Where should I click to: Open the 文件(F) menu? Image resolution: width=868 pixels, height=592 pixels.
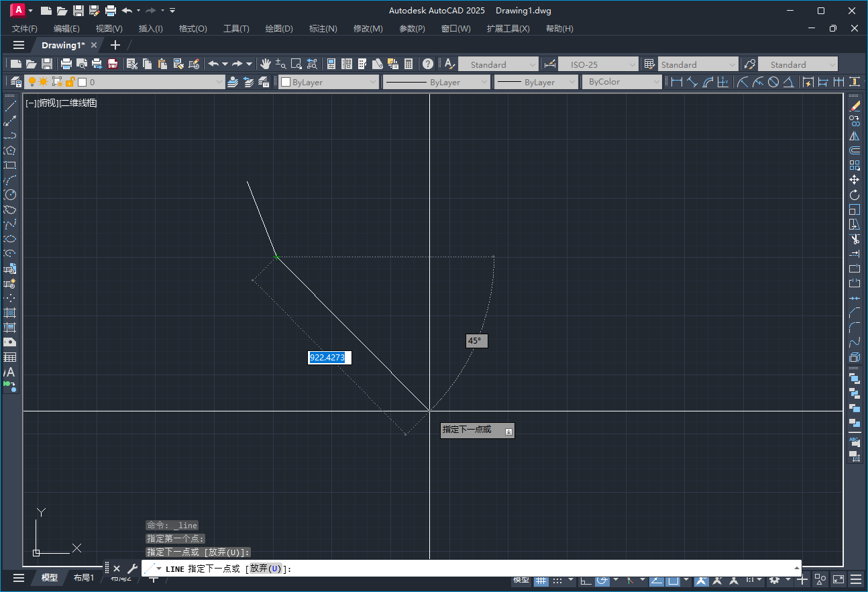(25, 29)
